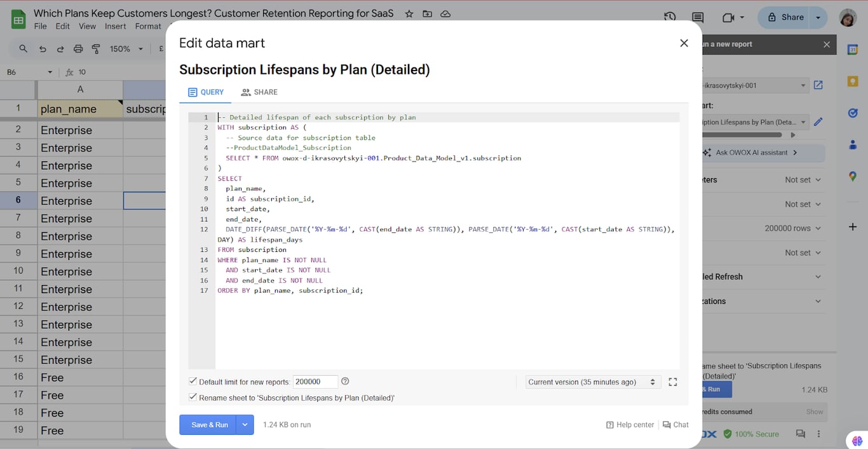This screenshot has height=449, width=868.
Task: Star the spreadsheet document
Action: [409, 13]
